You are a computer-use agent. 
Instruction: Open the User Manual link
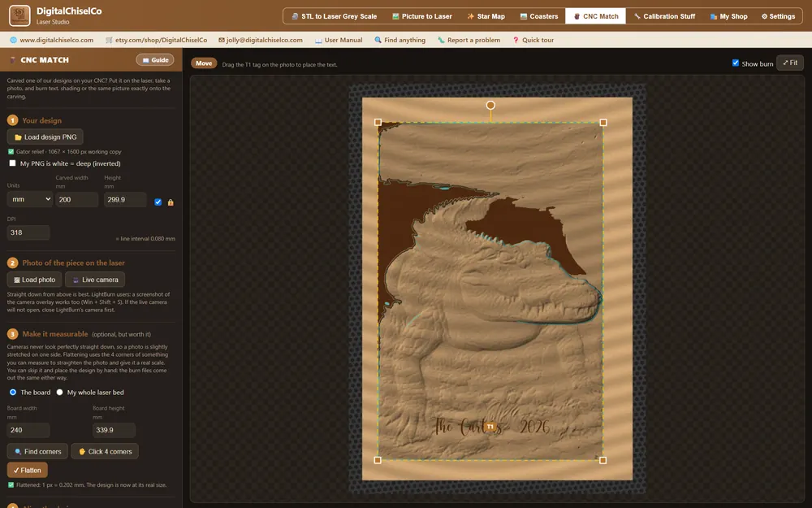339,40
